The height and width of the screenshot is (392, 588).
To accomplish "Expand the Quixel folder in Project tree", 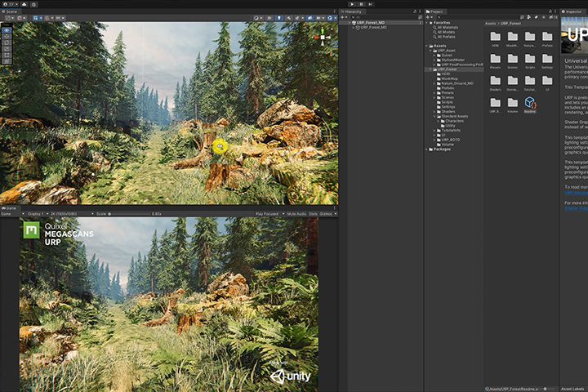I will coord(434,56).
